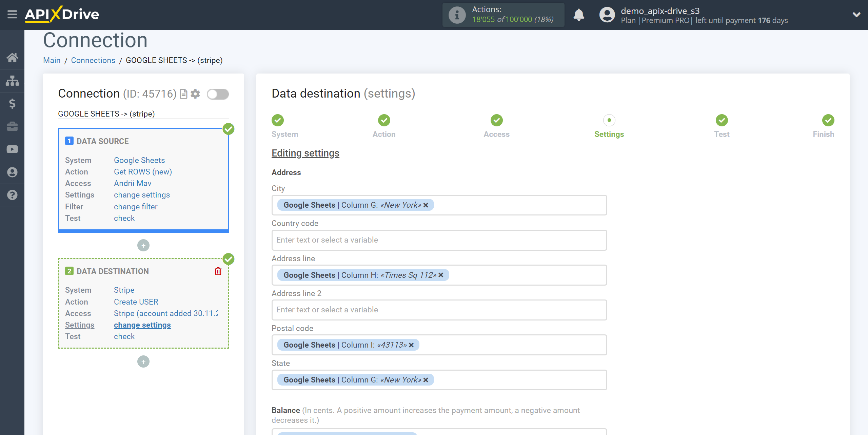Remove the Column H Times Sq tag

point(441,275)
